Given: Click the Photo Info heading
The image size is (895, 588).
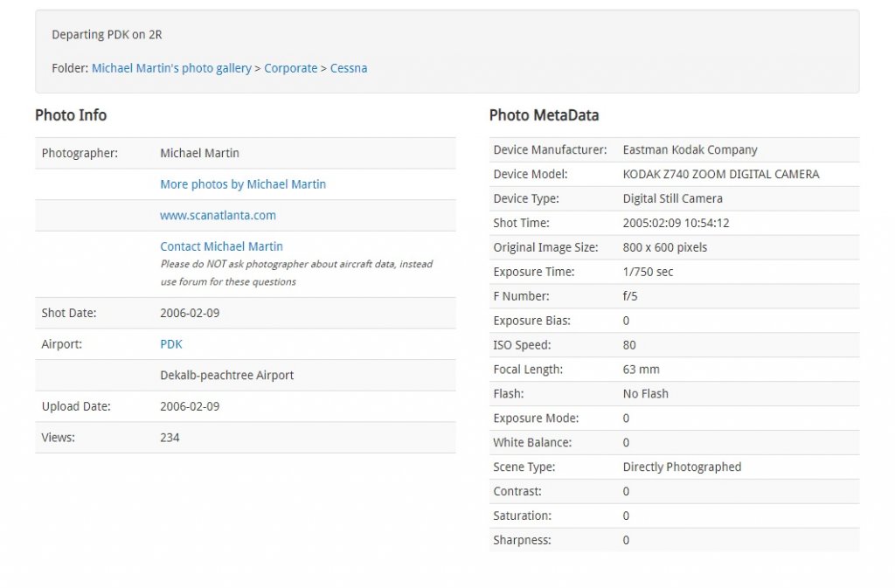Looking at the screenshot, I should point(71,115).
